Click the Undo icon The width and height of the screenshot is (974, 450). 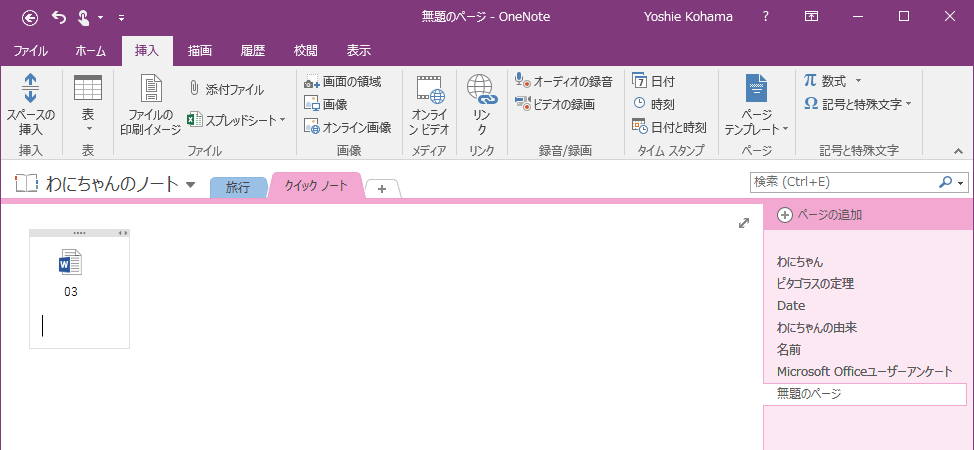[x=59, y=17]
